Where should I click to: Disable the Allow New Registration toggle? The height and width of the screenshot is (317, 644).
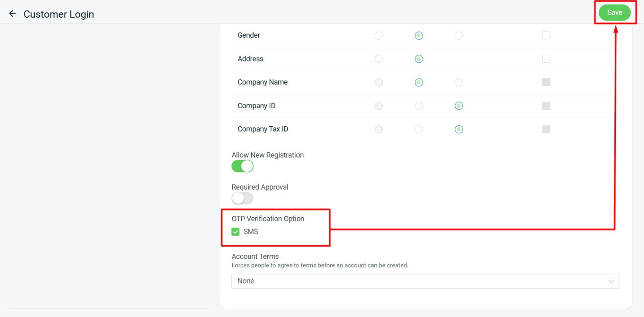coord(242,166)
